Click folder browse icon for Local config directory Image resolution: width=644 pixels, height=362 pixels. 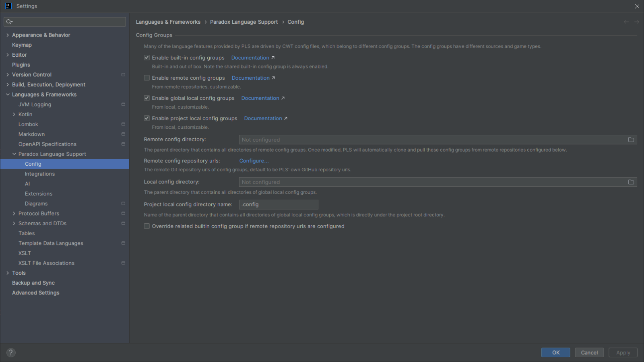[x=631, y=182]
